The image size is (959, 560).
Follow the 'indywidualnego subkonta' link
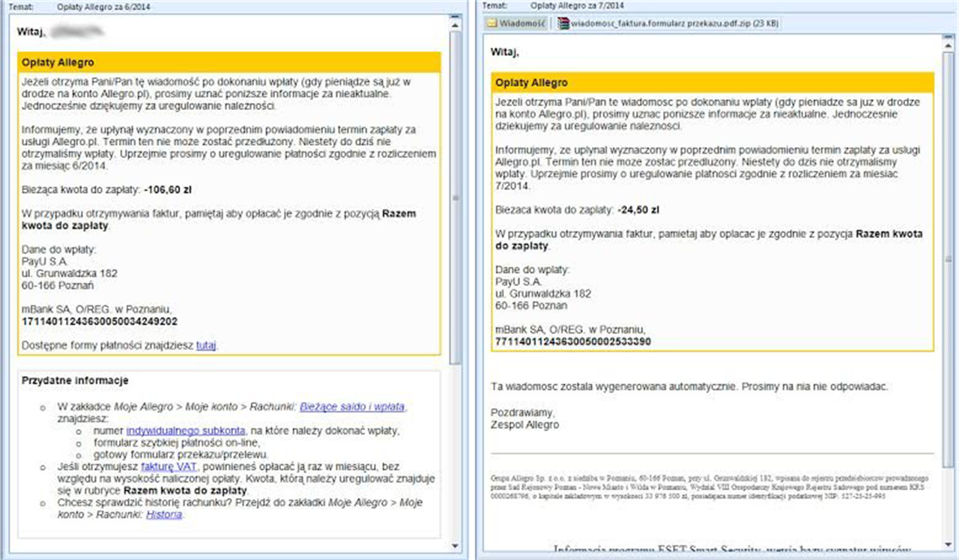click(x=186, y=430)
